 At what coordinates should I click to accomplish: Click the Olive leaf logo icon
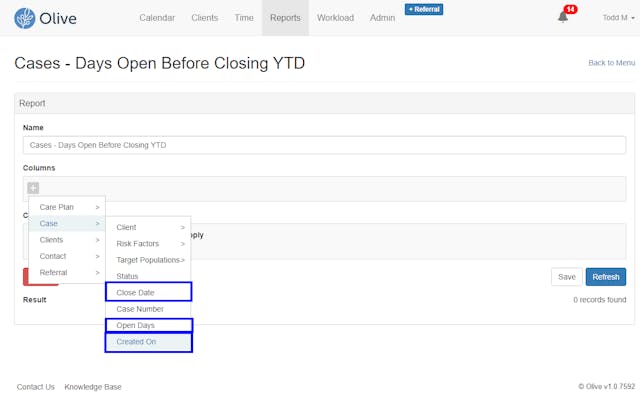[x=24, y=18]
